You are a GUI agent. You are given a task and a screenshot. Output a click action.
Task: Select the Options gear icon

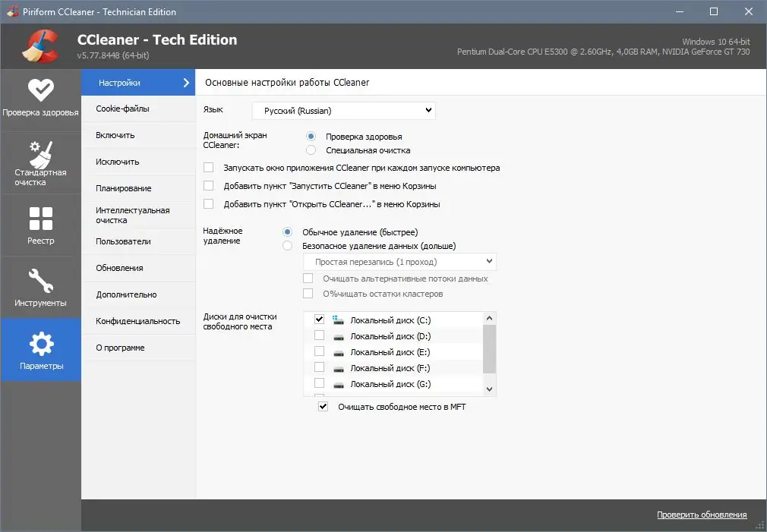click(x=40, y=345)
